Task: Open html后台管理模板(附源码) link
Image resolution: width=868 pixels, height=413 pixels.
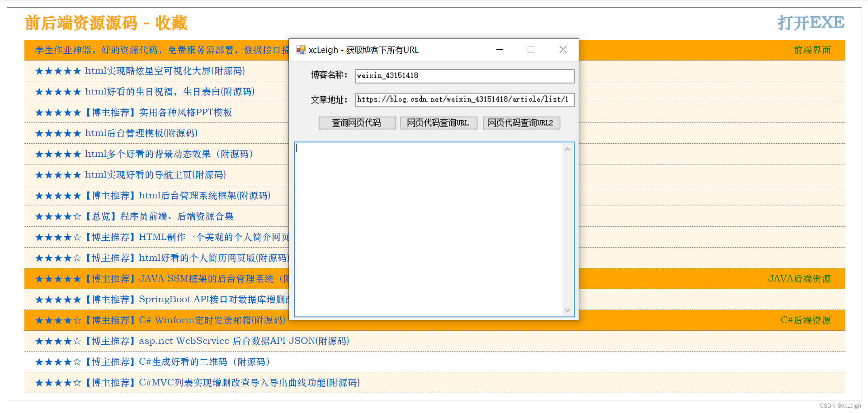Action: click(x=117, y=133)
